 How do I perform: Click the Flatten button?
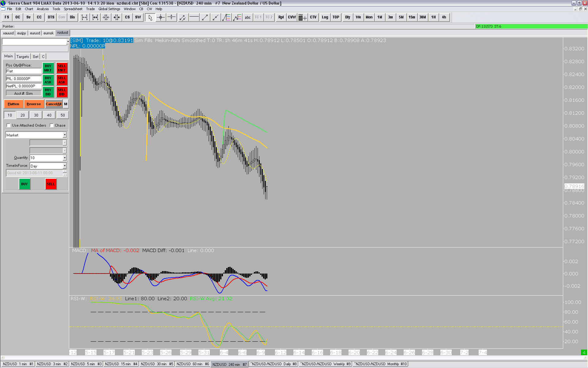[x=13, y=104]
